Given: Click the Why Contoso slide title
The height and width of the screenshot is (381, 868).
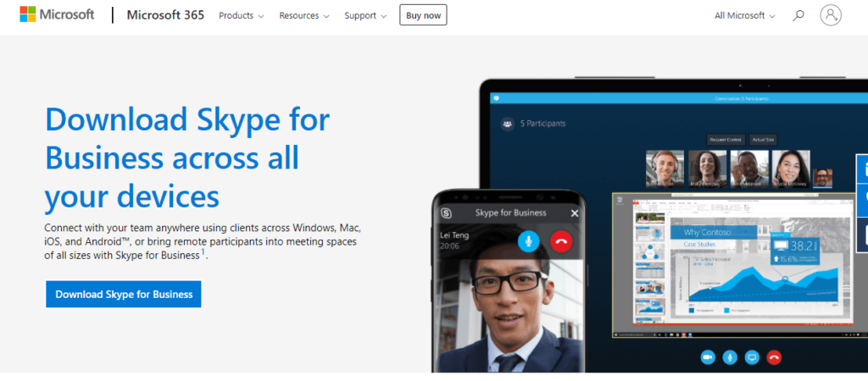Looking at the screenshot, I should point(707,232).
